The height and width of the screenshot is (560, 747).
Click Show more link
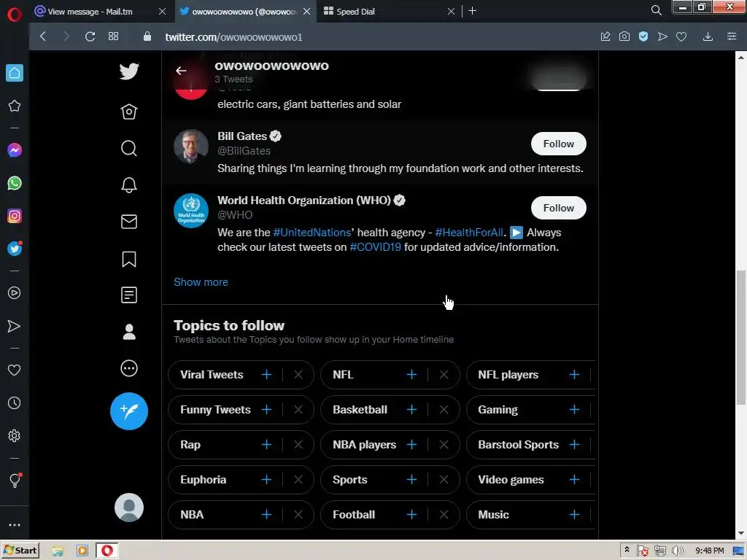[201, 282]
